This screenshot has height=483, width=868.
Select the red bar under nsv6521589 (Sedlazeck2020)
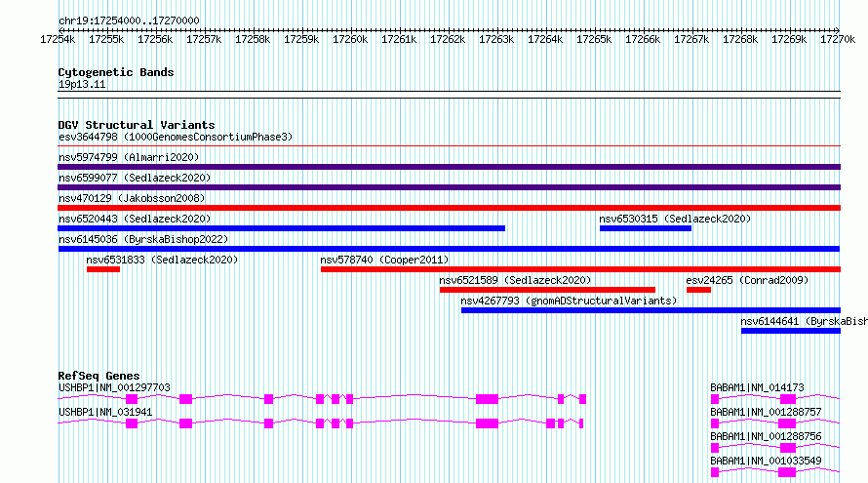(547, 290)
